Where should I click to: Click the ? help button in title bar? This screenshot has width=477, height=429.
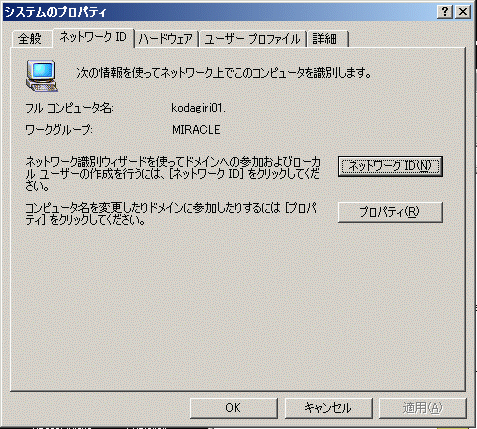click(x=445, y=12)
